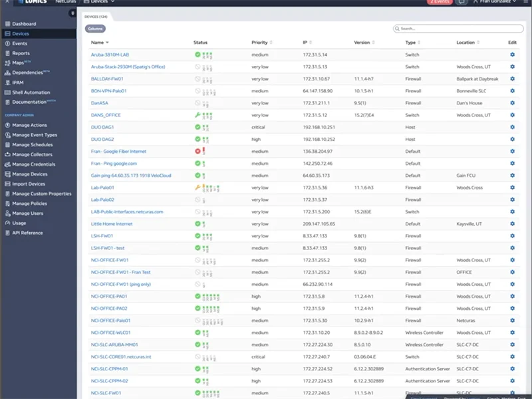
Task: Click the green check status for DUO DAG1
Action: click(198, 127)
